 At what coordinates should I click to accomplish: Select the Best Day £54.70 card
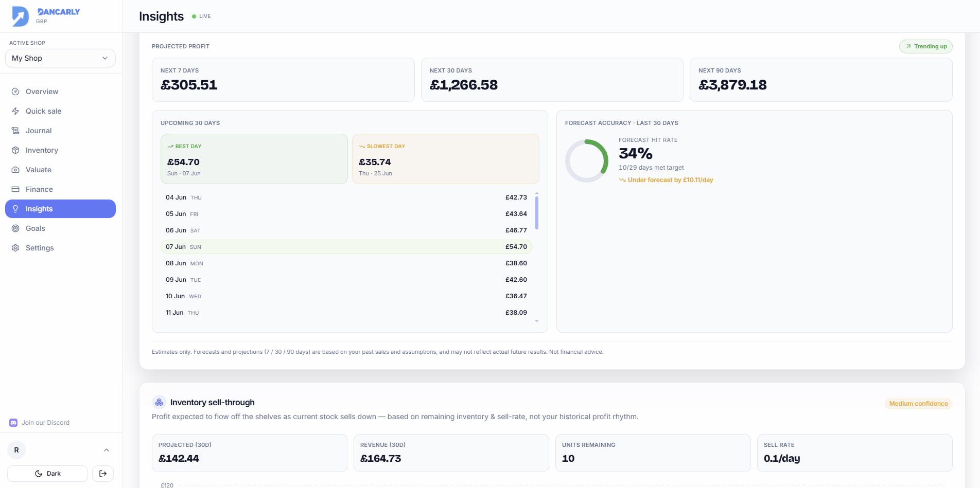coord(254,159)
